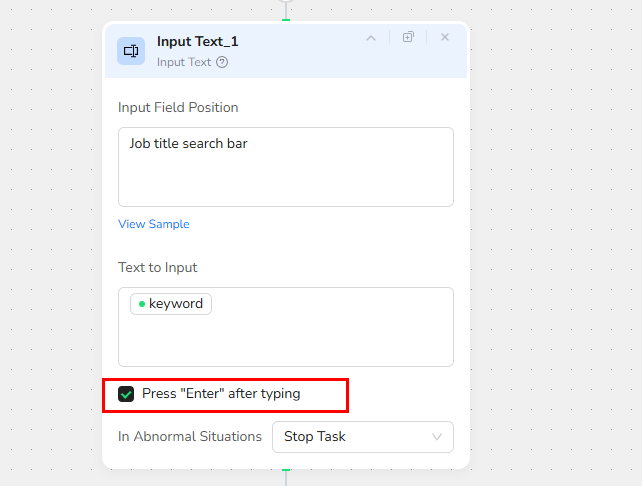
Task: Click the Input Text node icon
Action: click(131, 50)
